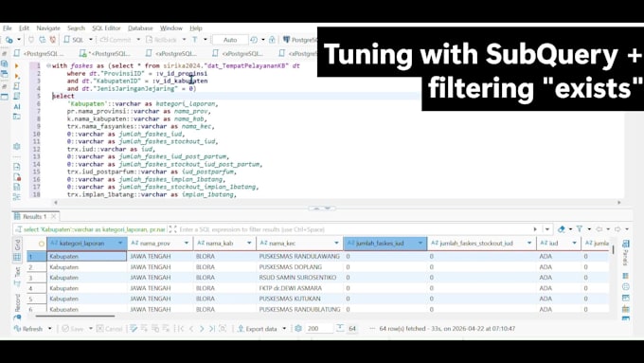The height and width of the screenshot is (363, 644).
Task: Click the new connection icon in toolbar
Action: (x=9, y=40)
